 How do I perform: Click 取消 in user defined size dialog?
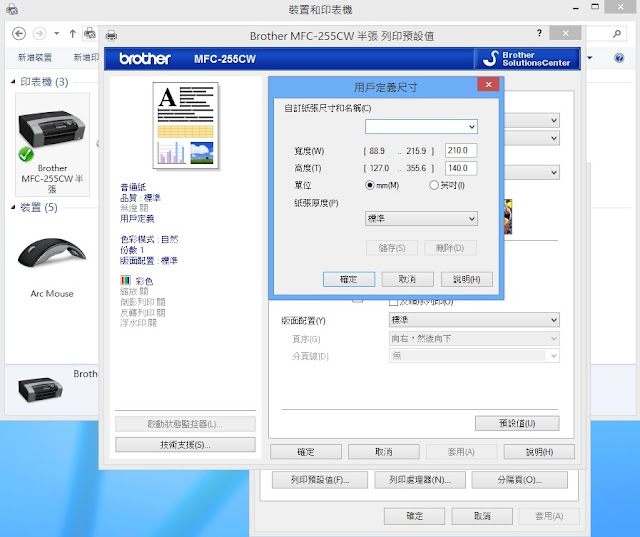[x=407, y=279]
